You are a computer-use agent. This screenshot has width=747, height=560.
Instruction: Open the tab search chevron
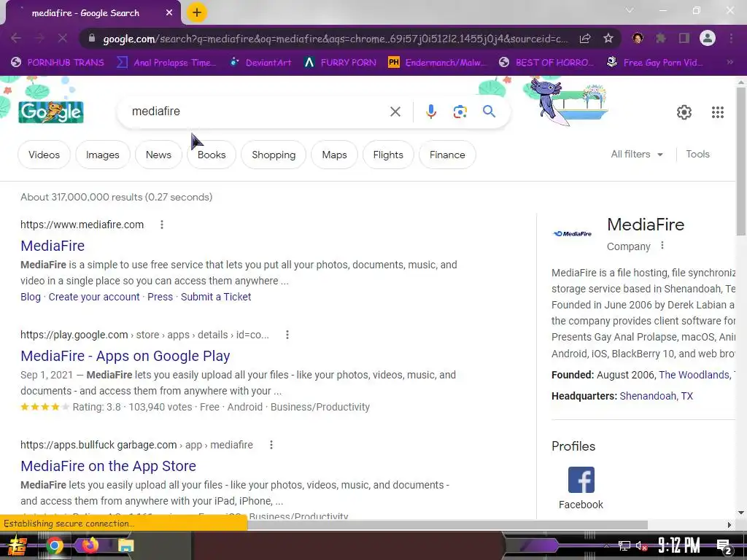click(630, 10)
